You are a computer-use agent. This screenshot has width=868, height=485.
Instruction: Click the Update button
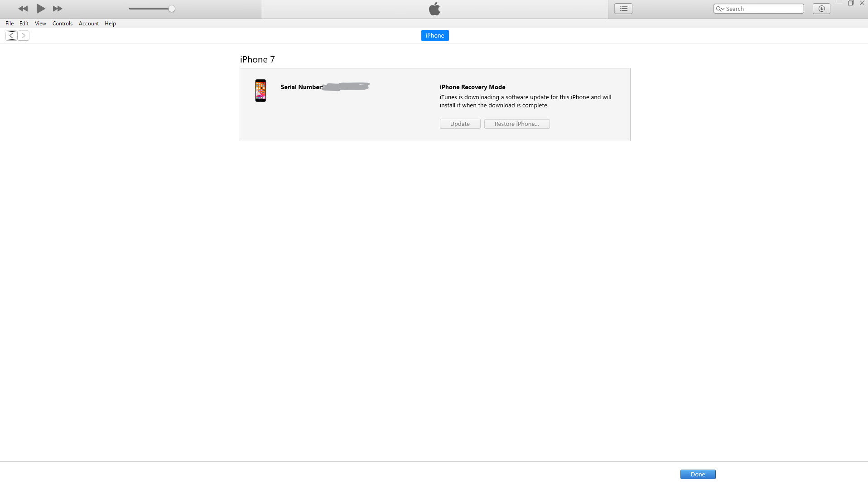pos(460,124)
